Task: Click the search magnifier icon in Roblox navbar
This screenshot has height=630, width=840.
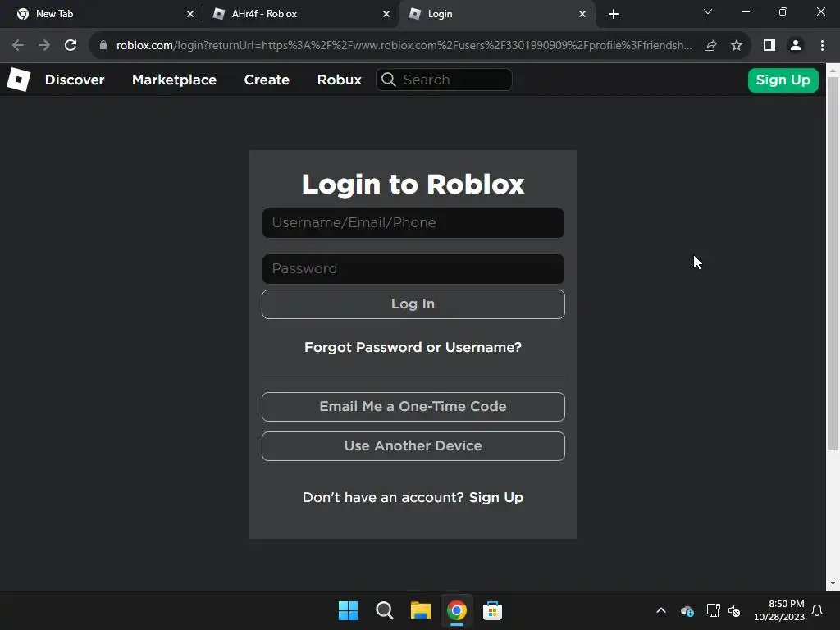Action: point(388,80)
